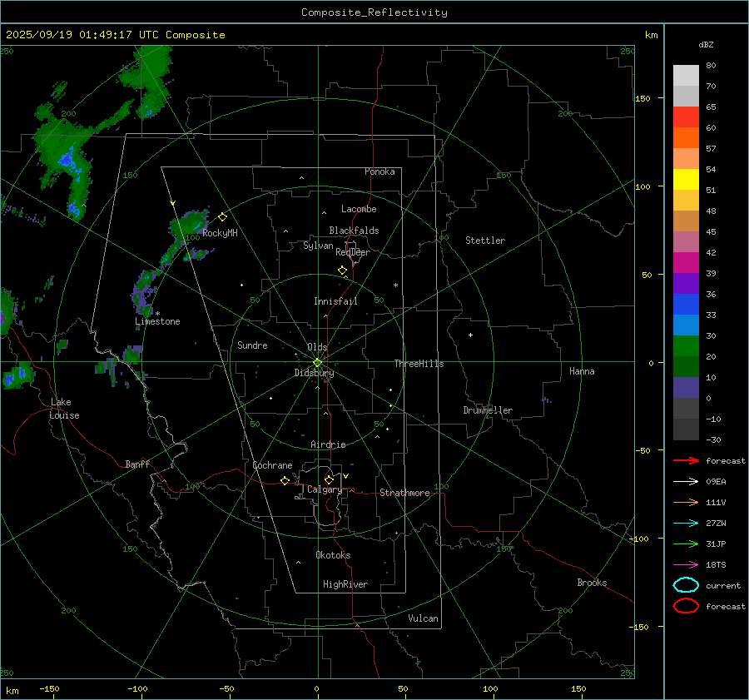Select the red forecast ellipse legend icon

[x=686, y=606]
